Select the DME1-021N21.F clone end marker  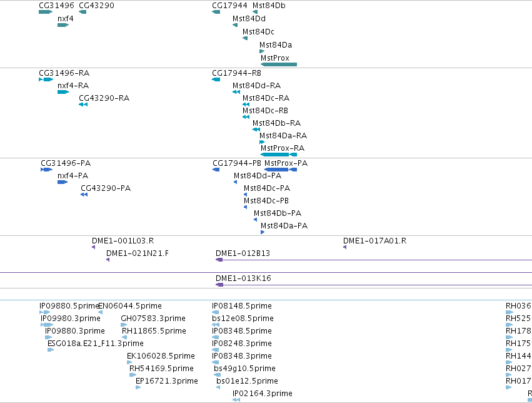coord(108,260)
